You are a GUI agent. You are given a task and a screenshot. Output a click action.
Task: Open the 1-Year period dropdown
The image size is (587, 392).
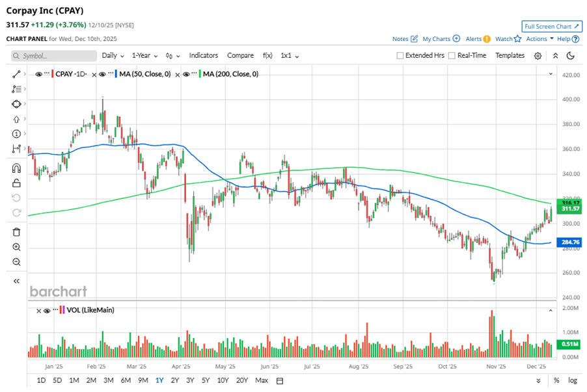click(x=144, y=55)
